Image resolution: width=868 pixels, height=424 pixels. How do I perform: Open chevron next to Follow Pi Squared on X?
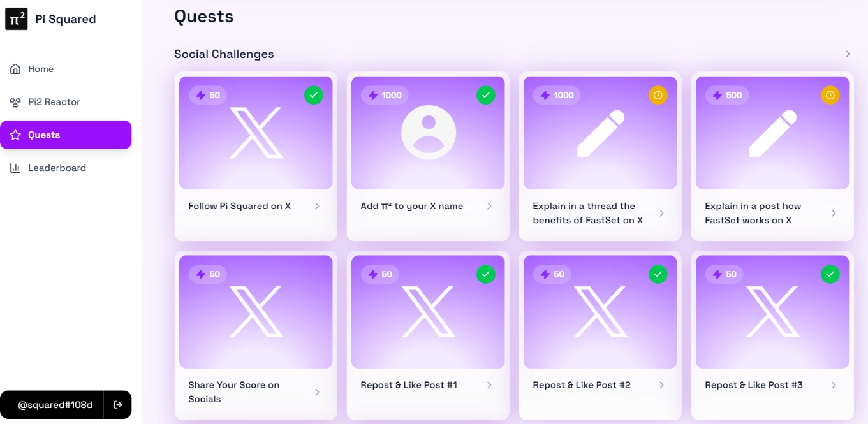point(317,206)
